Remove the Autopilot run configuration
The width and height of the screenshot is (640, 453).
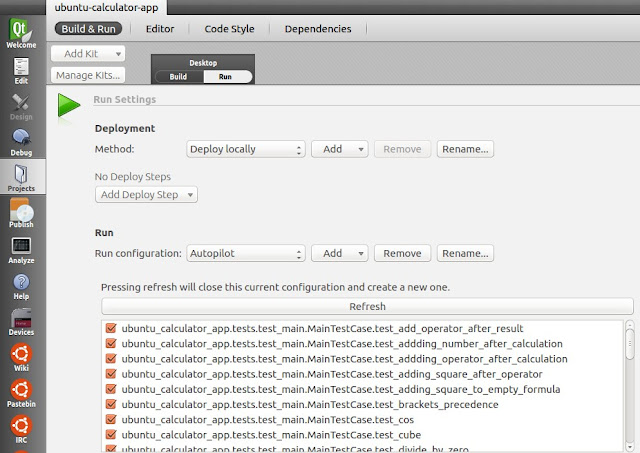pos(402,253)
